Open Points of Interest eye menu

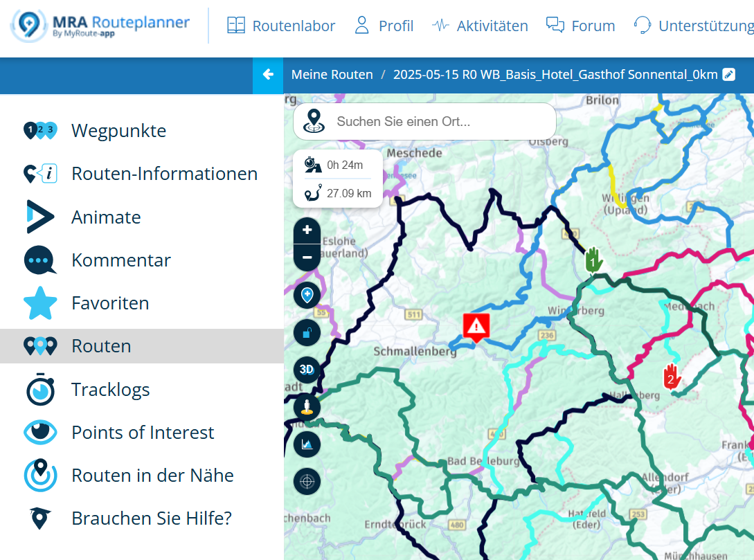click(x=143, y=433)
